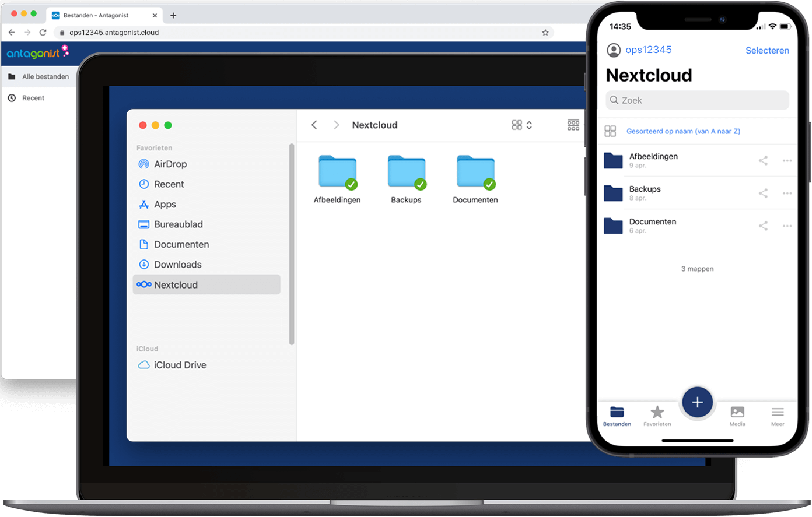Screen dimensions: 812x517
Task: Share the Backups folder on phone
Action: click(763, 193)
